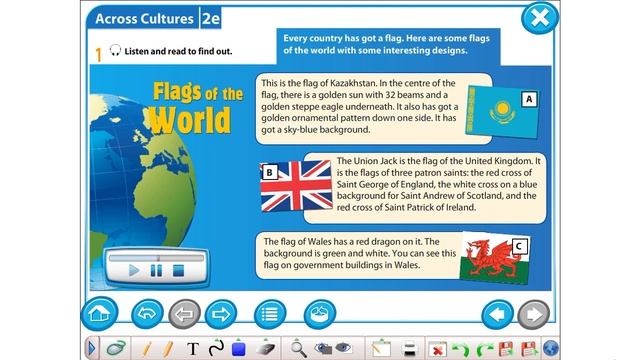Click the 'Across Cultures' title tab
Viewport: 640px width, 360px height.
(x=144, y=19)
